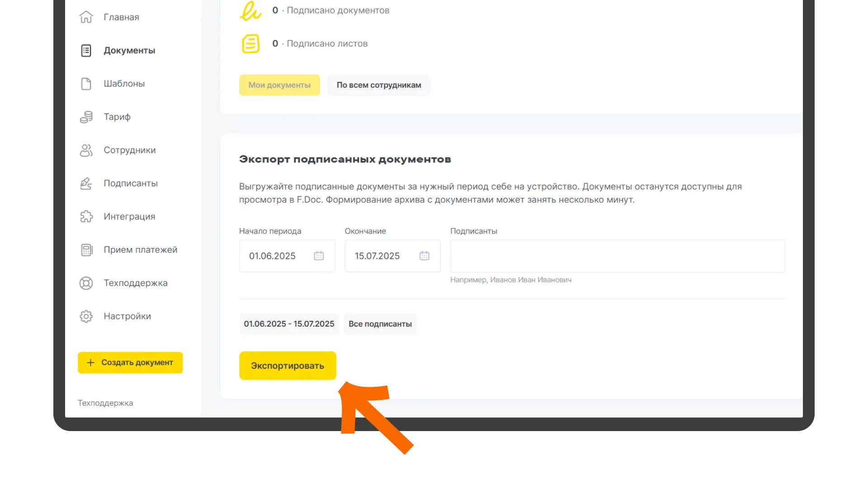The width and height of the screenshot is (868, 488).
Task: Open calendar picker for Окончание date
Action: pyautogui.click(x=424, y=256)
